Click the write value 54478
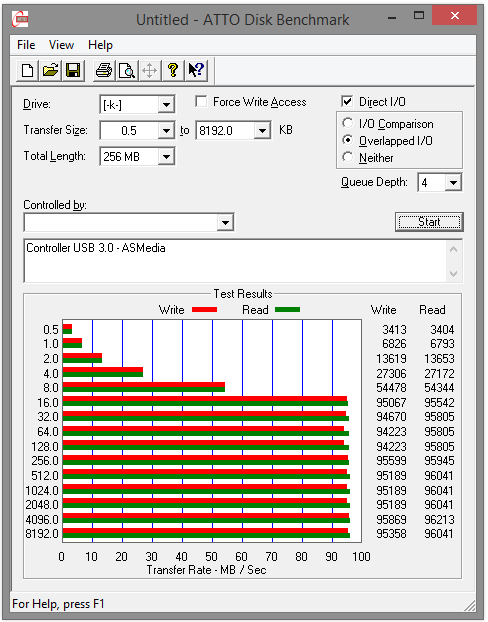Viewport: 488px width, 622px height. (x=391, y=388)
